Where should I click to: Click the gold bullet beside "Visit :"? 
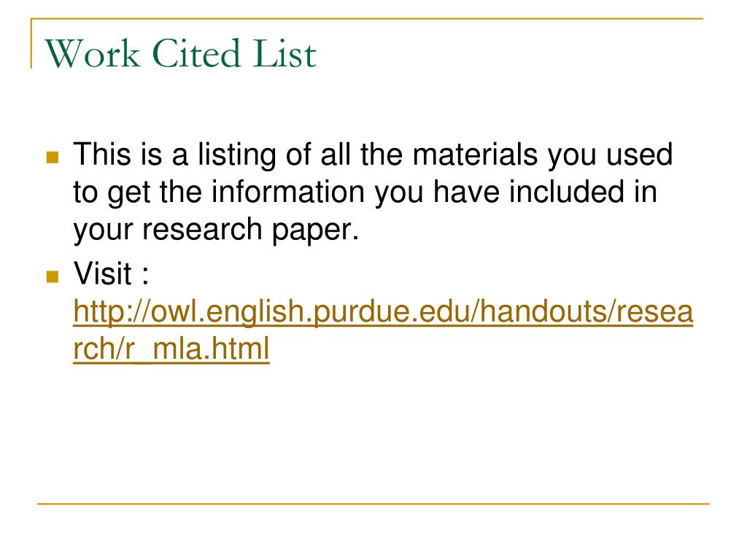click(x=53, y=276)
